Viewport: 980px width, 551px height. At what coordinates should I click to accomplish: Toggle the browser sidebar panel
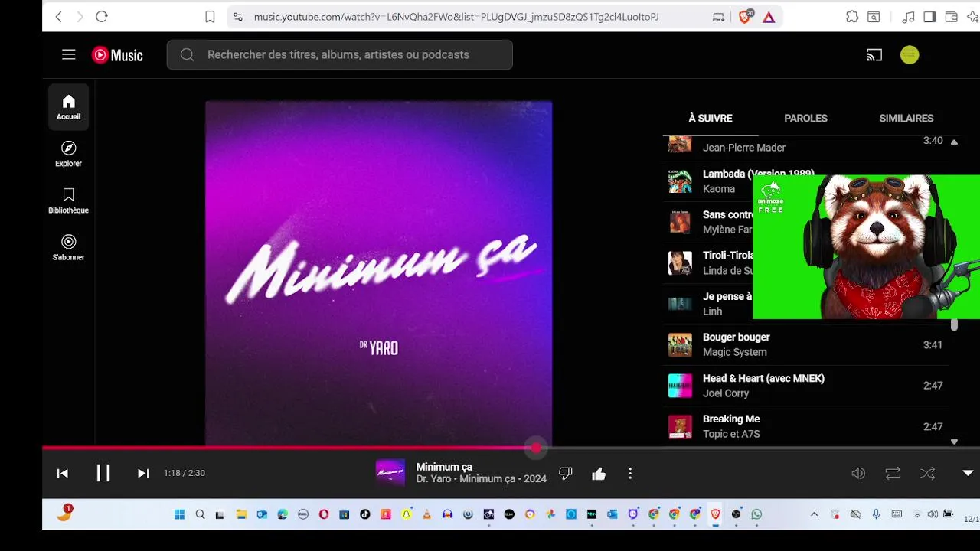929,17
